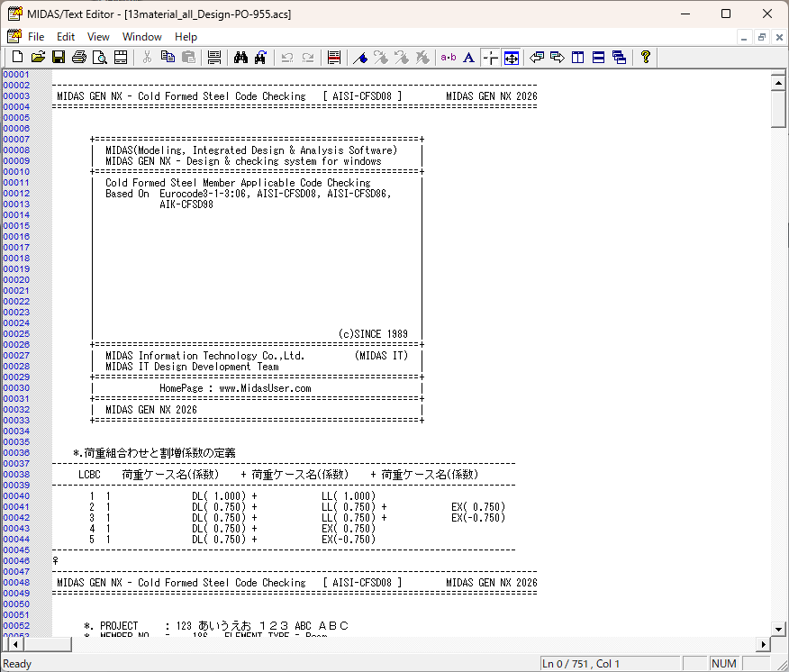Click 'EX(-0.750)' in the LCBC 3 row
This screenshot has width=789, height=672.
point(478,518)
